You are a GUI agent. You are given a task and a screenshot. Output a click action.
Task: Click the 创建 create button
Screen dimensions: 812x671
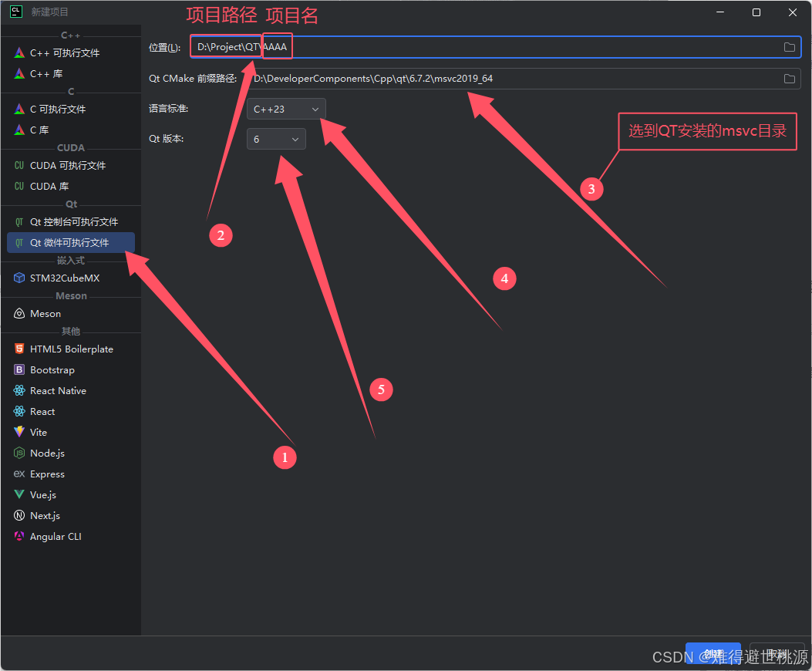pos(713,653)
